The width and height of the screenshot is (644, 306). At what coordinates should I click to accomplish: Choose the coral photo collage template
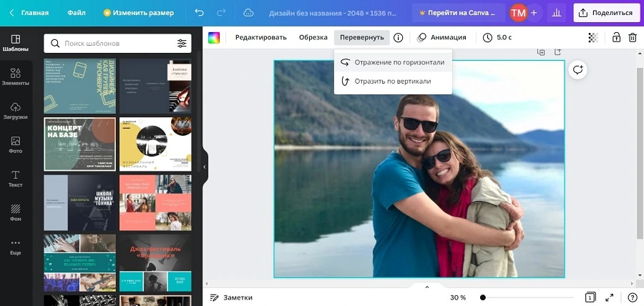[155, 203]
